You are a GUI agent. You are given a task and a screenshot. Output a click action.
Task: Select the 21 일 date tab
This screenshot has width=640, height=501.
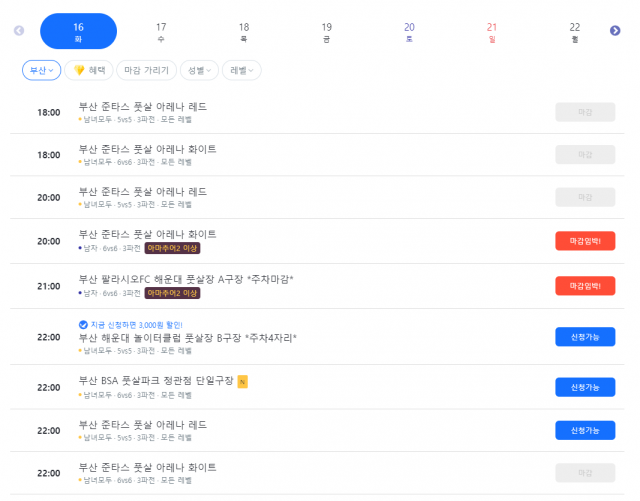coord(491,31)
